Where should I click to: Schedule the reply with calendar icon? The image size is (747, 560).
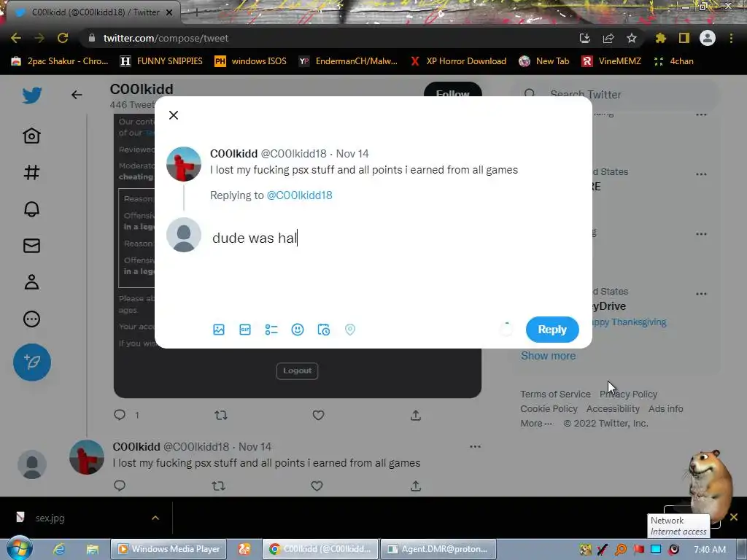coord(323,330)
